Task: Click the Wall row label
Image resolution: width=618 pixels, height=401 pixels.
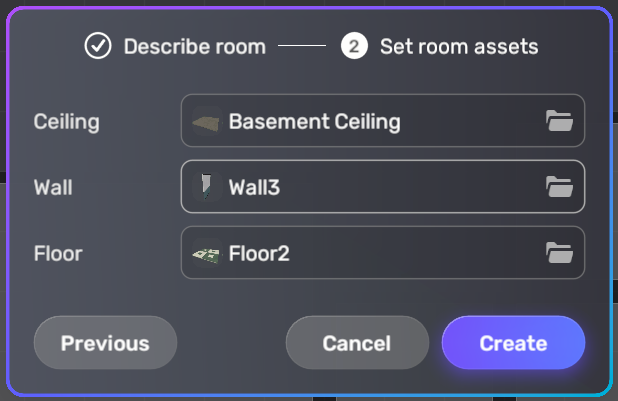Action: click(x=53, y=187)
